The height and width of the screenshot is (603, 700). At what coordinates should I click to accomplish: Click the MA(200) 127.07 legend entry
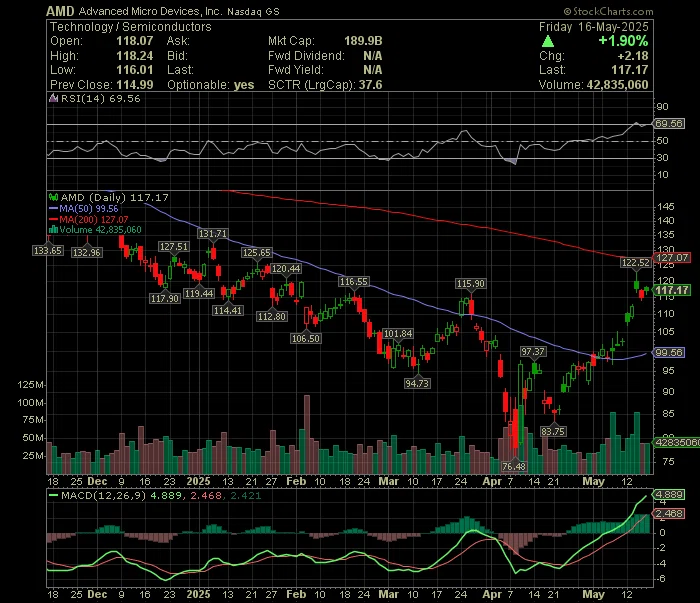coord(94,219)
